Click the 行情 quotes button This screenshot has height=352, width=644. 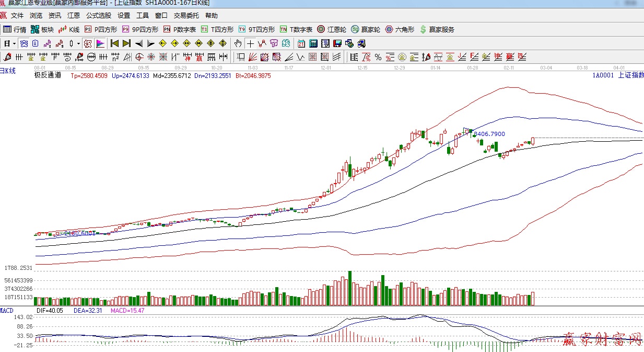(15, 29)
